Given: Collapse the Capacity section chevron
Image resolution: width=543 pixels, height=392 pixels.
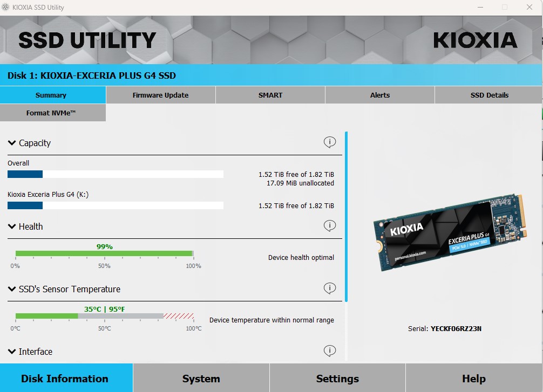Looking at the screenshot, I should [12, 143].
